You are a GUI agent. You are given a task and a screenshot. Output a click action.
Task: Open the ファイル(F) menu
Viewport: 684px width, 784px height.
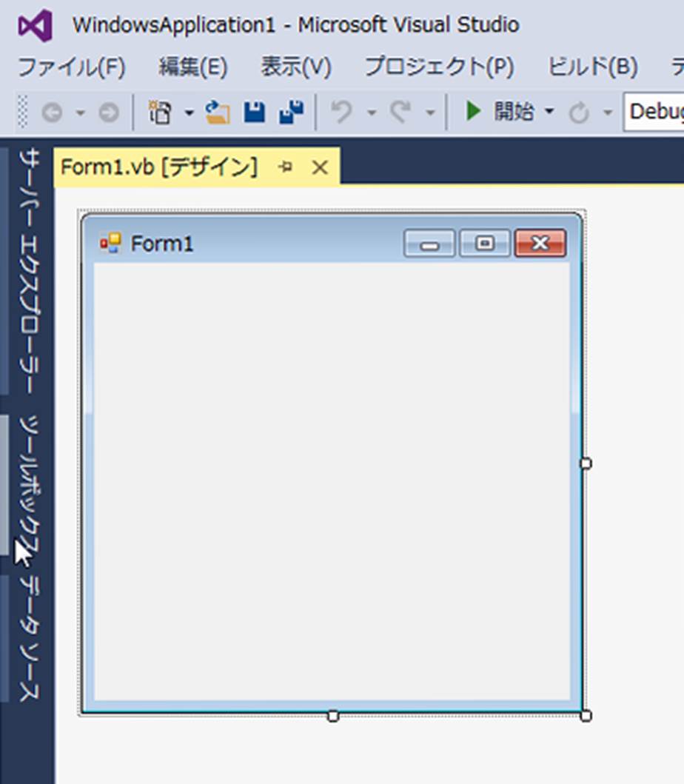tap(71, 67)
